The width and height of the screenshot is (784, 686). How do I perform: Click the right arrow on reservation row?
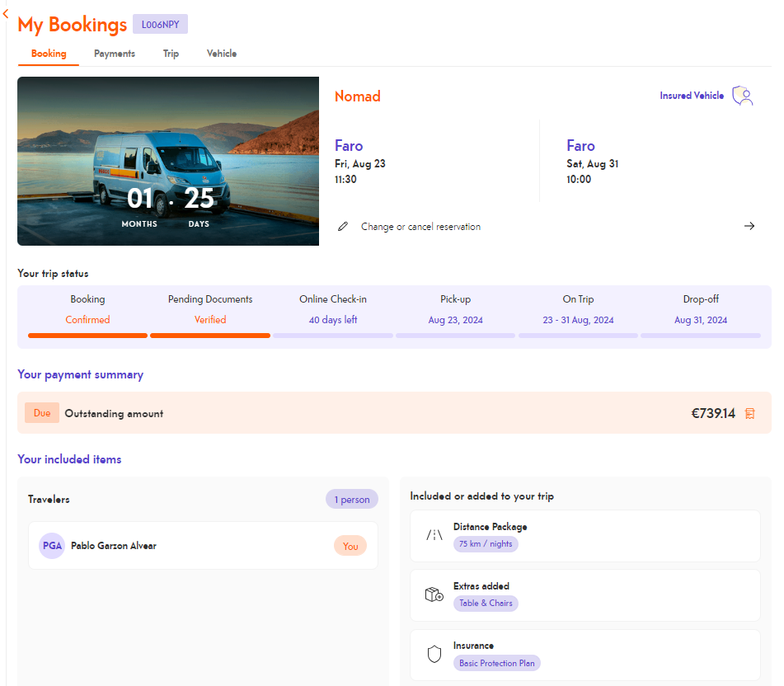coord(749,226)
